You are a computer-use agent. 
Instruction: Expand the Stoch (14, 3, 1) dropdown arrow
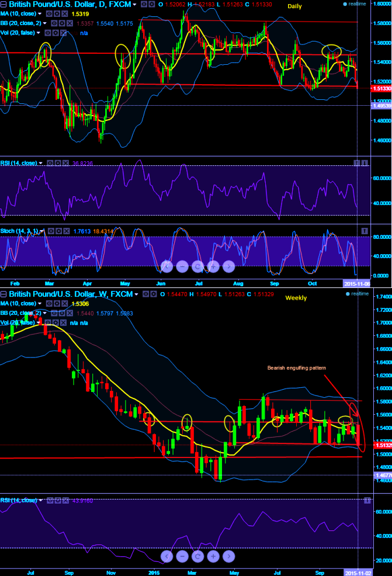[42, 232]
